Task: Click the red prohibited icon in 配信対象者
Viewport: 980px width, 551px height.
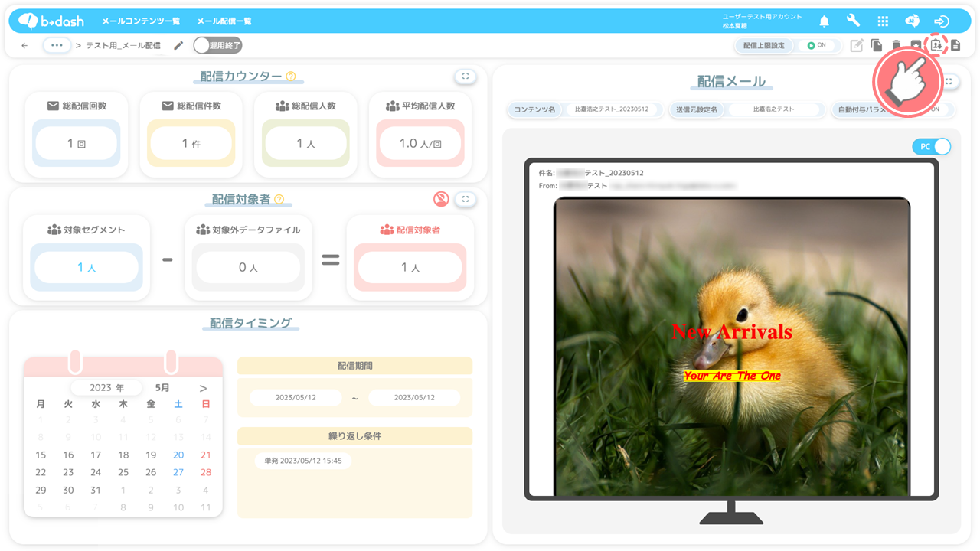Action: tap(441, 199)
